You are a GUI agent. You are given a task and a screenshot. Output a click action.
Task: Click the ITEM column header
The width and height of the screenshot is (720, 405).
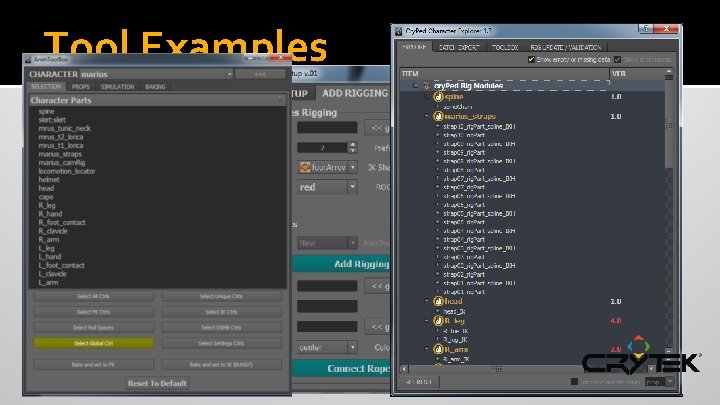[505, 73]
